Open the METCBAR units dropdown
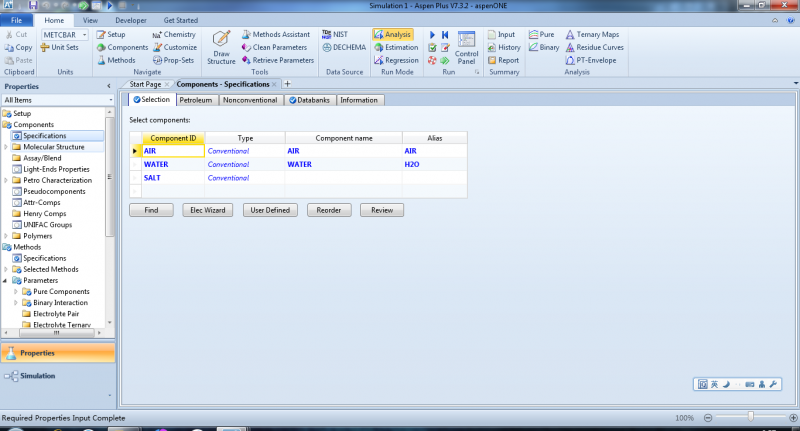This screenshot has height=431, width=800. tap(84, 35)
